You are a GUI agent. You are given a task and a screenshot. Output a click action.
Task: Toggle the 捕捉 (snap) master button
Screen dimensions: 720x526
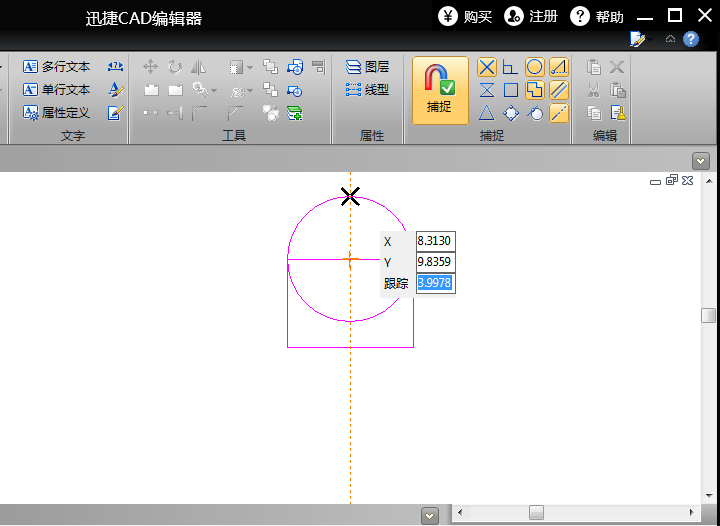(440, 90)
